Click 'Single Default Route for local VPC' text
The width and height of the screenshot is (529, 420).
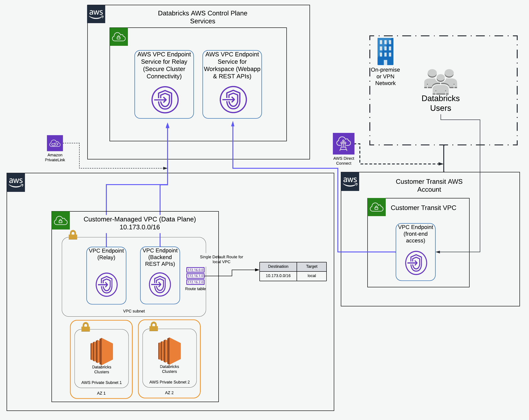pos(221,259)
